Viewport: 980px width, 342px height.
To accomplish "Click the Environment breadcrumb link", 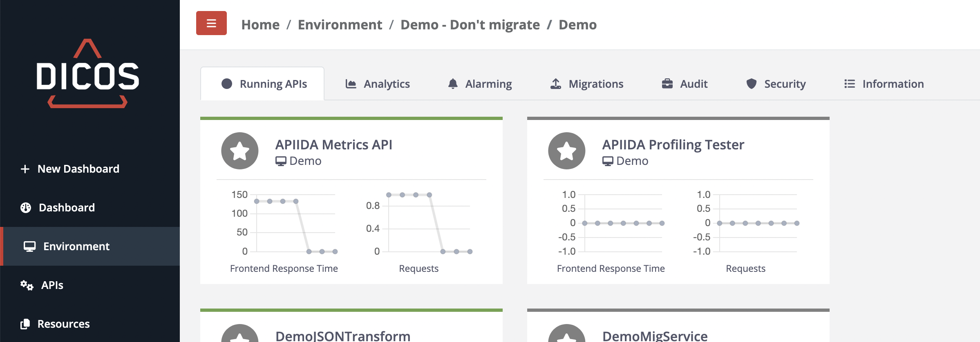I will tap(340, 25).
